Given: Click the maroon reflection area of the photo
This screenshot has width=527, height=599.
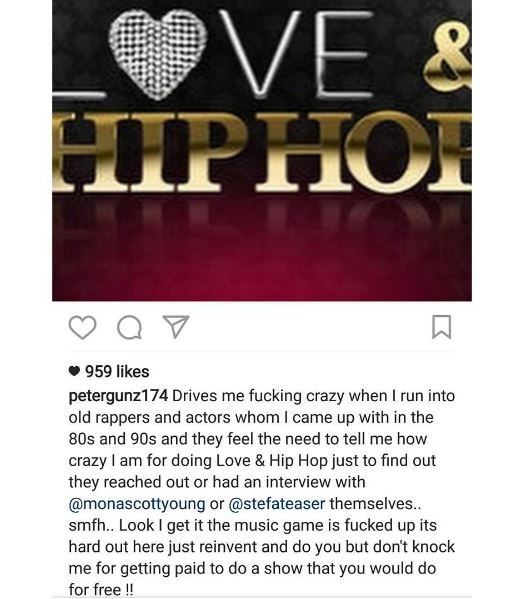Looking at the screenshot, I should coord(262,248).
